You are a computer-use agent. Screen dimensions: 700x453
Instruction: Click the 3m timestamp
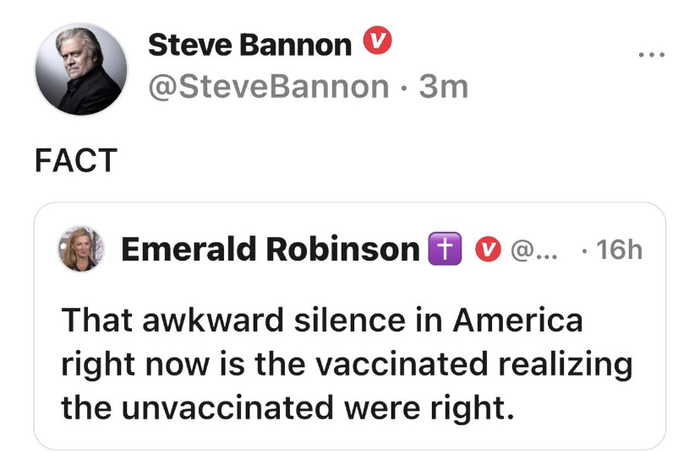click(x=445, y=87)
